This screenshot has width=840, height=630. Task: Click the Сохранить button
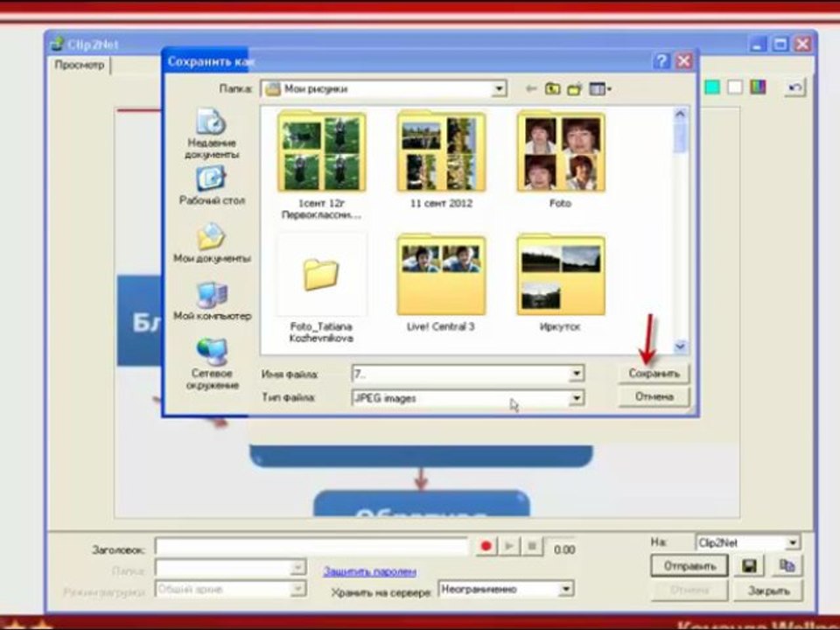click(x=654, y=374)
